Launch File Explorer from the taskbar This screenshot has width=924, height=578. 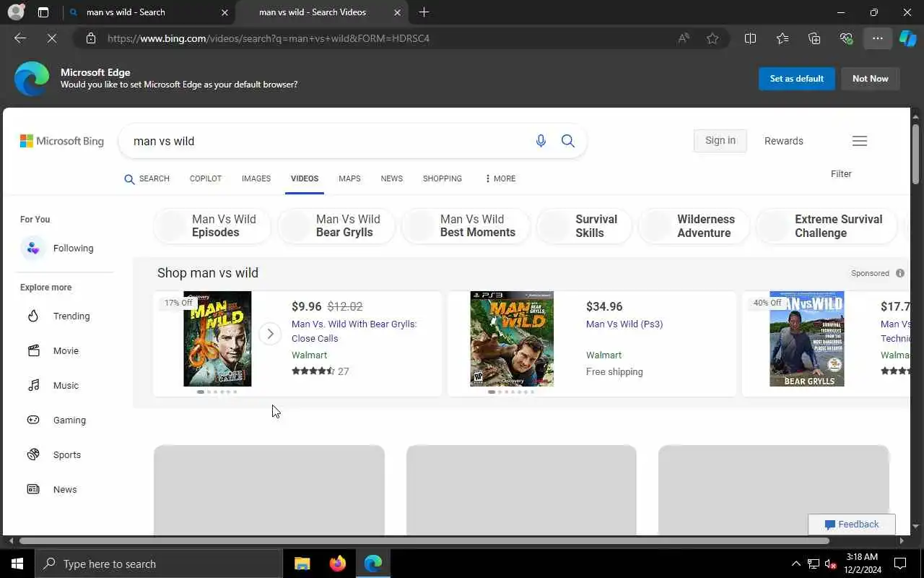(302, 564)
